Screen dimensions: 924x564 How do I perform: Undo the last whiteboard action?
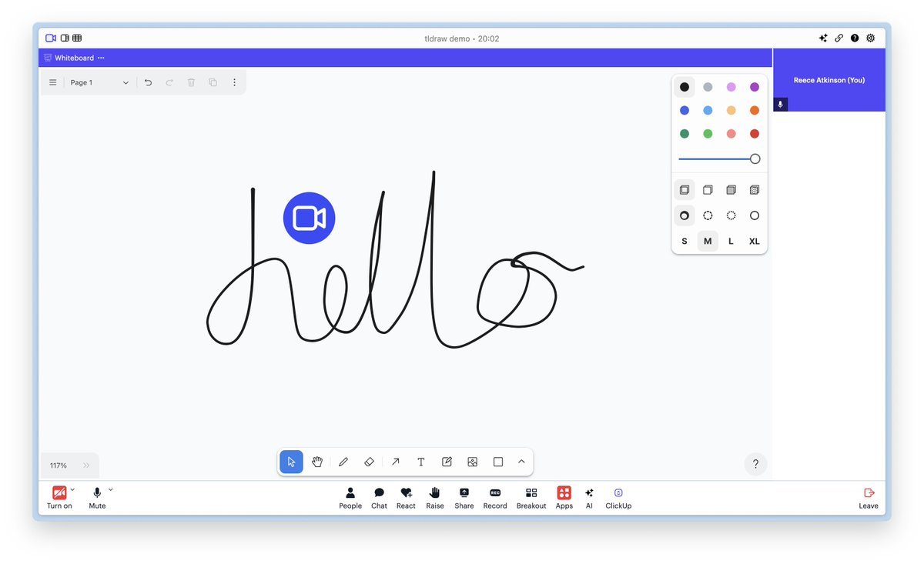click(x=148, y=82)
